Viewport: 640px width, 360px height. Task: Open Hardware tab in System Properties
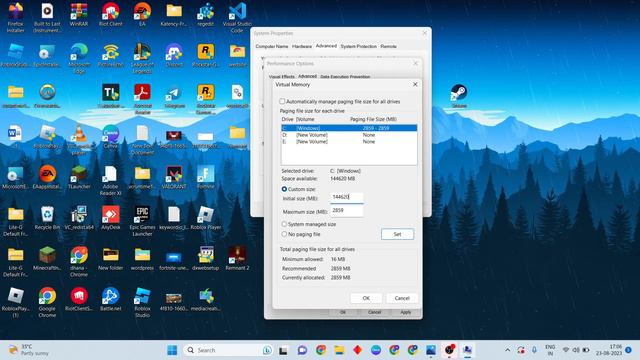click(302, 47)
